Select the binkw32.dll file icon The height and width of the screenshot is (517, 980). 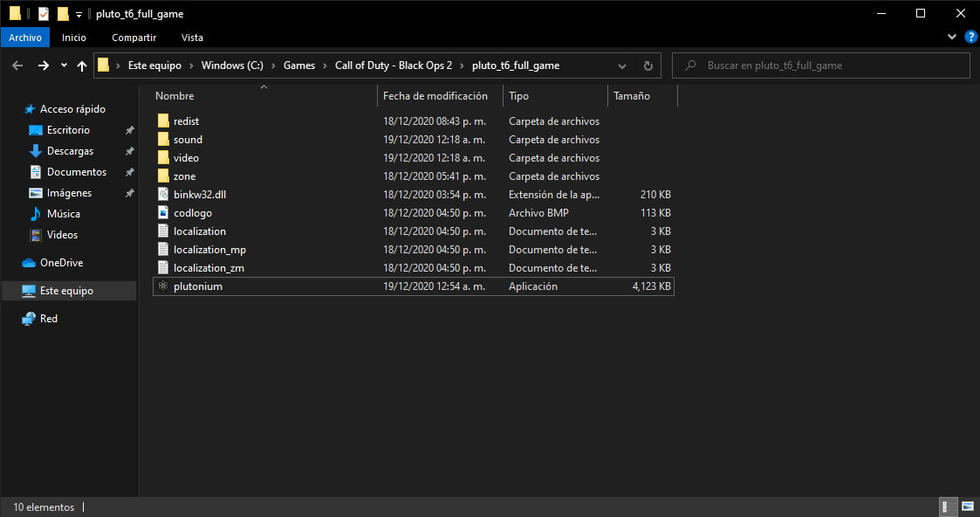(x=163, y=195)
